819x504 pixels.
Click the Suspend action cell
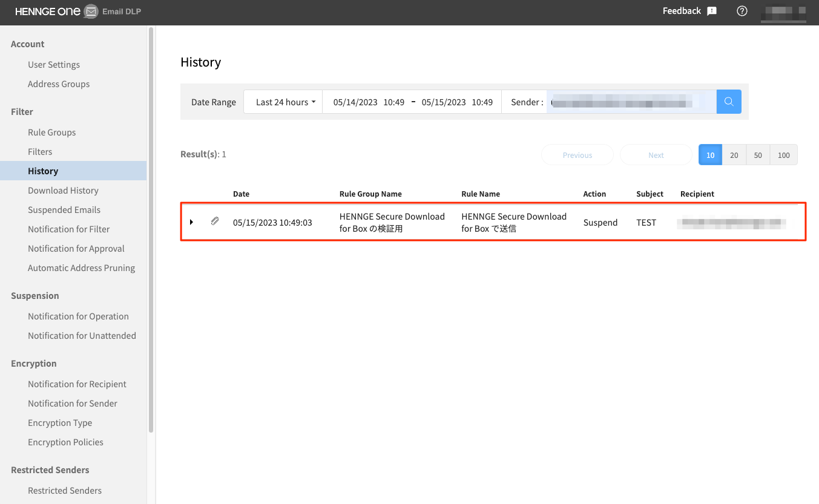(600, 223)
